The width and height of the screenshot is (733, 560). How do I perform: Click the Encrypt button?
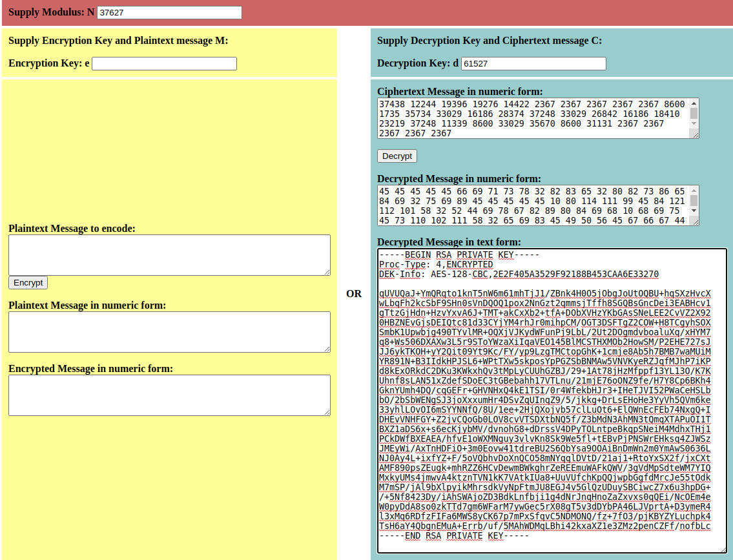click(28, 283)
